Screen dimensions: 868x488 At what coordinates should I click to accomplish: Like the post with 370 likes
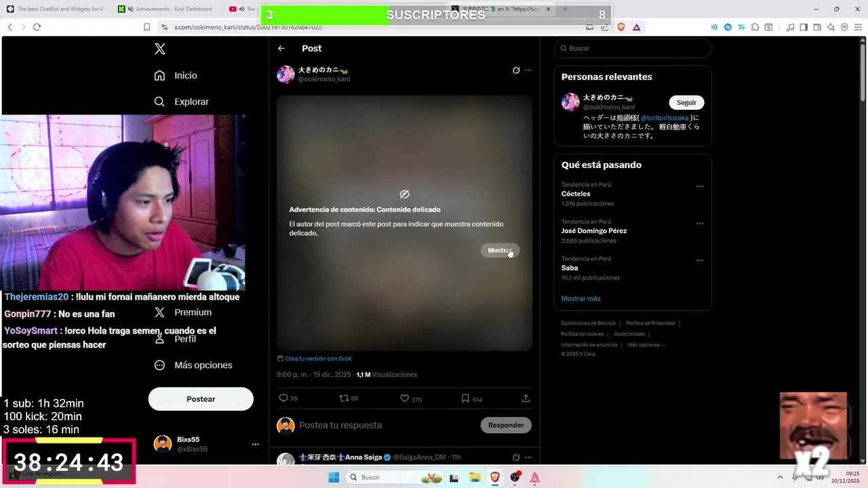(x=404, y=399)
